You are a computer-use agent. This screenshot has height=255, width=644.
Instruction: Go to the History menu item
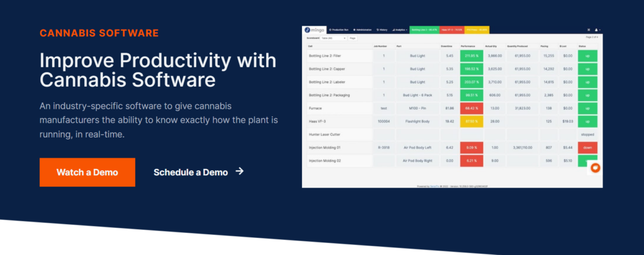[382, 30]
